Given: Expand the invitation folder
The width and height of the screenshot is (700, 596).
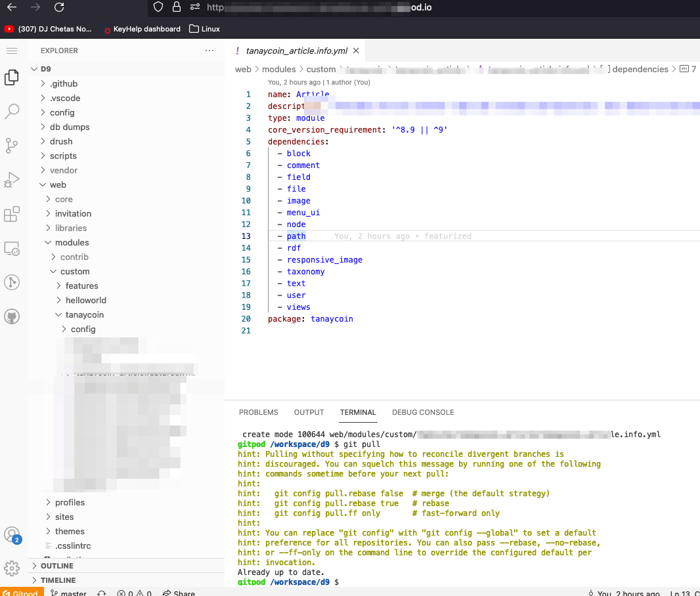Looking at the screenshot, I should pos(126,214).
